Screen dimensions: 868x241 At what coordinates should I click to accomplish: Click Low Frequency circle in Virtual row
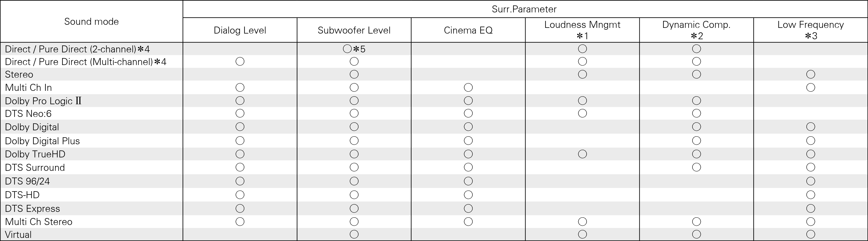pyautogui.click(x=811, y=234)
